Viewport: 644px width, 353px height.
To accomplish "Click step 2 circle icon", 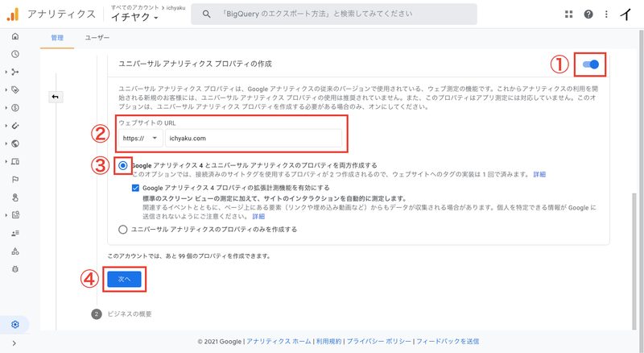I will [x=97, y=314].
